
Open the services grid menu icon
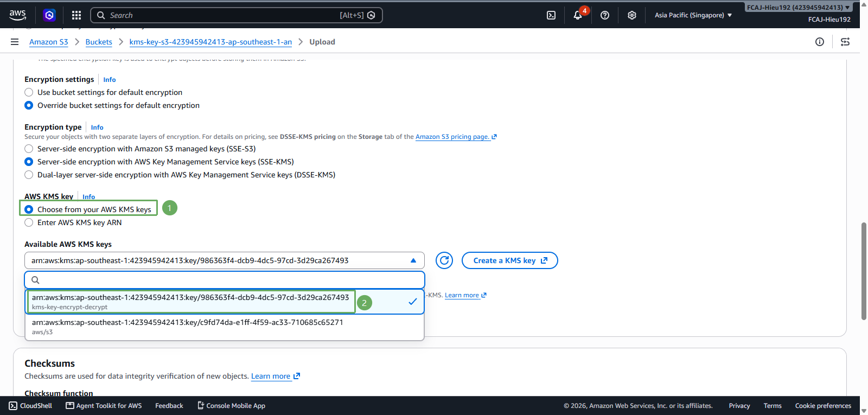(76, 15)
